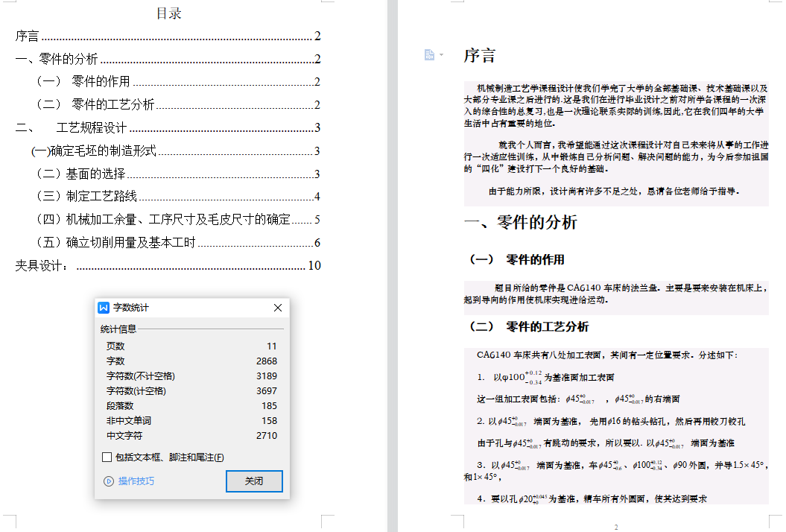Viewport: 786px width, 532px height.
Task: Open （一）零件的作用 contents entry
Action: coord(178,82)
